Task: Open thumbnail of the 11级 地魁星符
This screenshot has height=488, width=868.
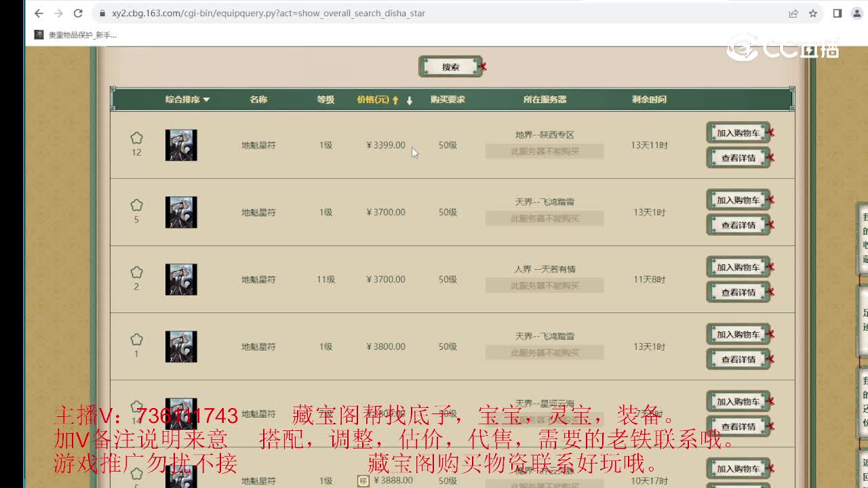Action: tap(181, 279)
